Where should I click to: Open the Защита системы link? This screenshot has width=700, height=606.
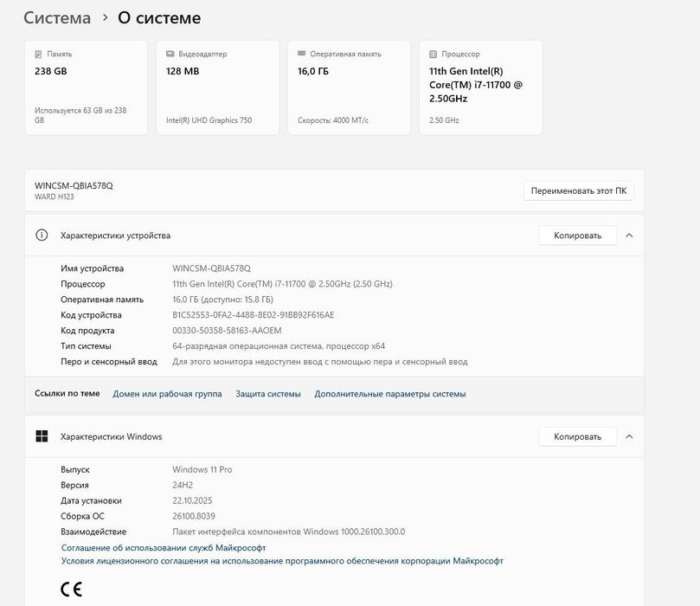268,394
